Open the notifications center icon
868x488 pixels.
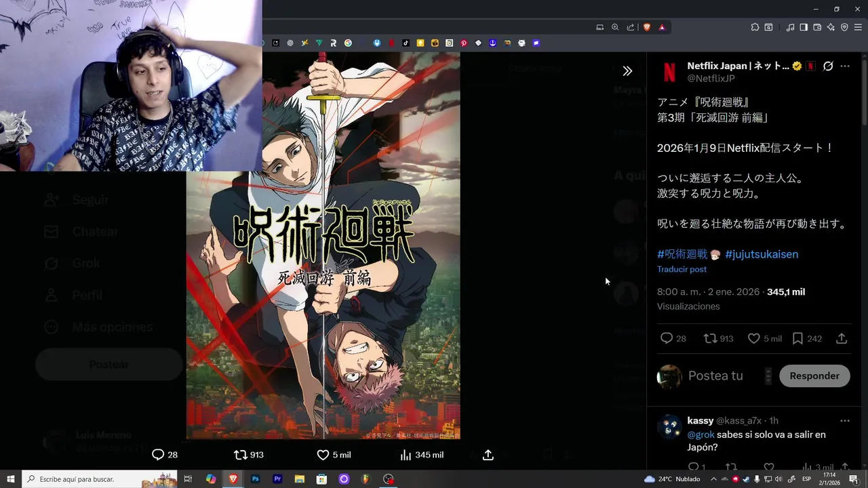pyautogui.click(x=854, y=479)
